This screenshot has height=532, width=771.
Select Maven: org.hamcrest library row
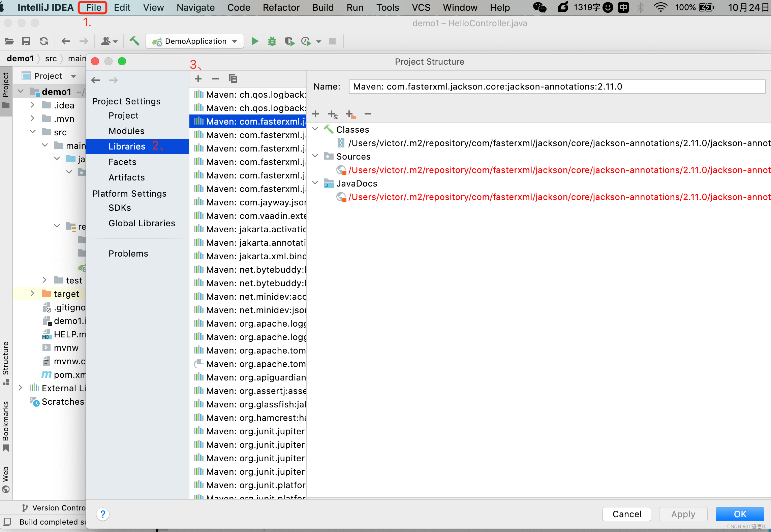click(x=248, y=418)
